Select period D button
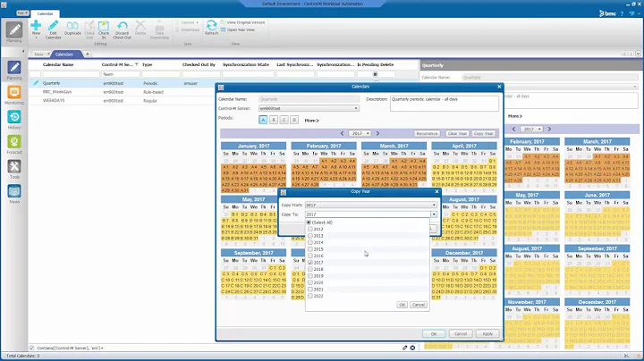The height and width of the screenshot is (361, 644). (x=294, y=121)
